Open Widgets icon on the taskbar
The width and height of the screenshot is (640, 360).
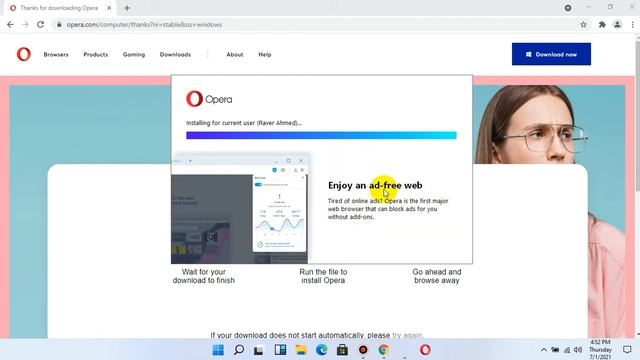point(280,350)
